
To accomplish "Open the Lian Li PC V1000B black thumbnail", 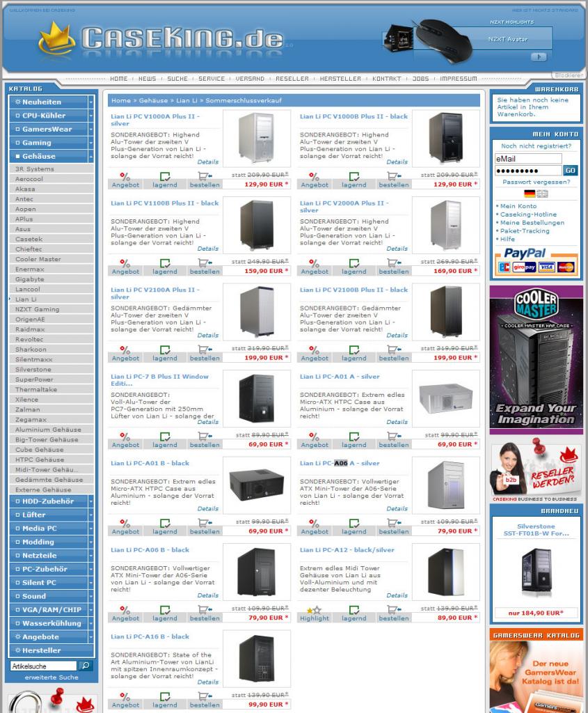I will pyautogui.click(x=445, y=139).
